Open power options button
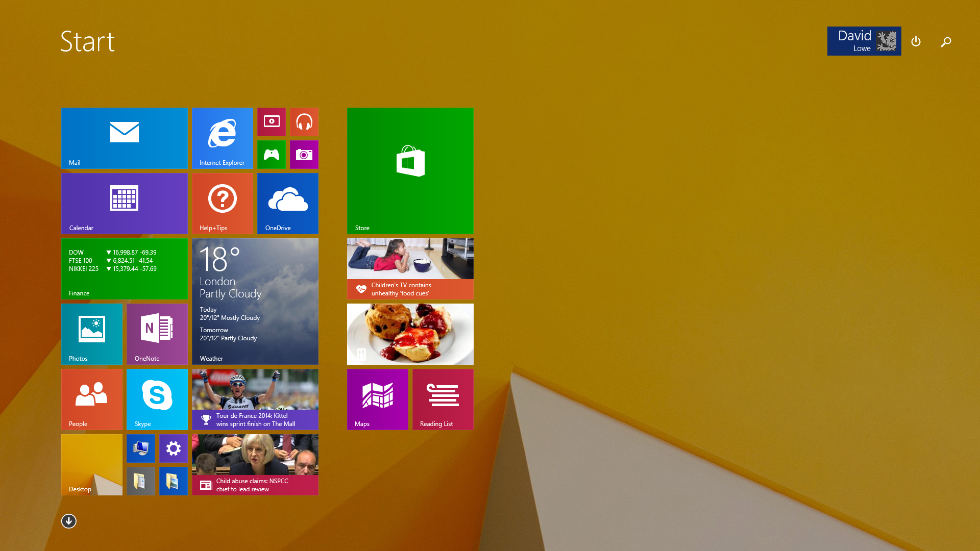 point(916,41)
